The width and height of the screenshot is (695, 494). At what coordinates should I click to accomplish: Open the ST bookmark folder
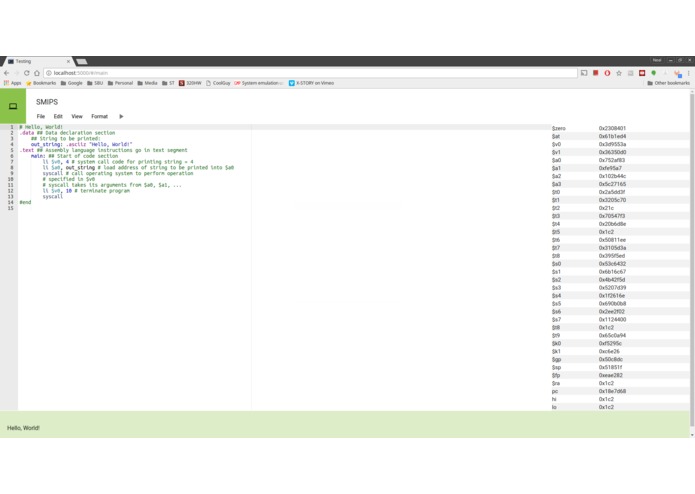click(x=168, y=83)
